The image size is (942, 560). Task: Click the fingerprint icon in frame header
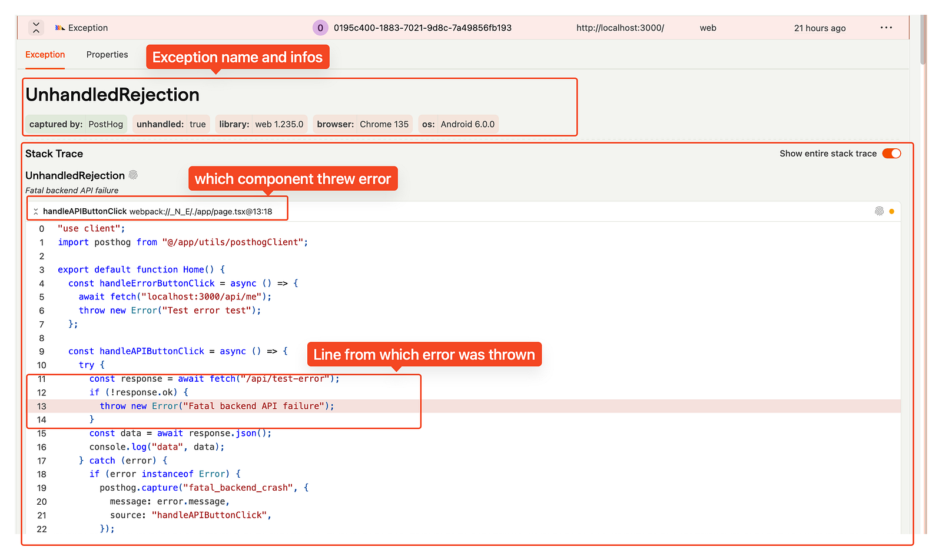(879, 211)
